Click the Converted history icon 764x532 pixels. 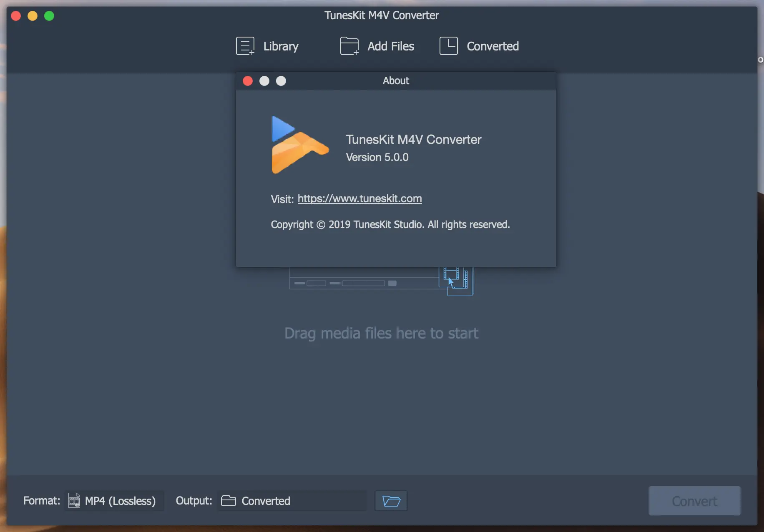click(449, 46)
